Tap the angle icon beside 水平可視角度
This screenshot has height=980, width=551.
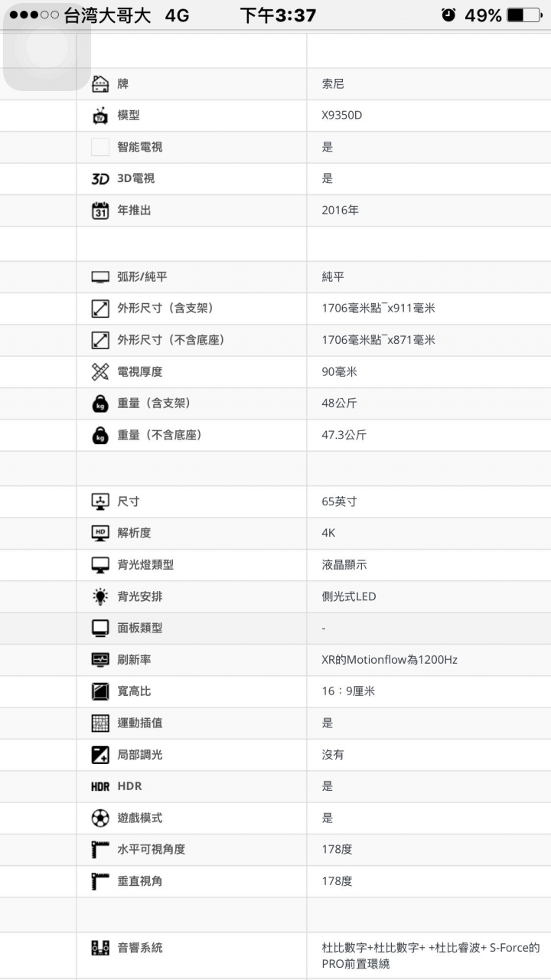100,849
